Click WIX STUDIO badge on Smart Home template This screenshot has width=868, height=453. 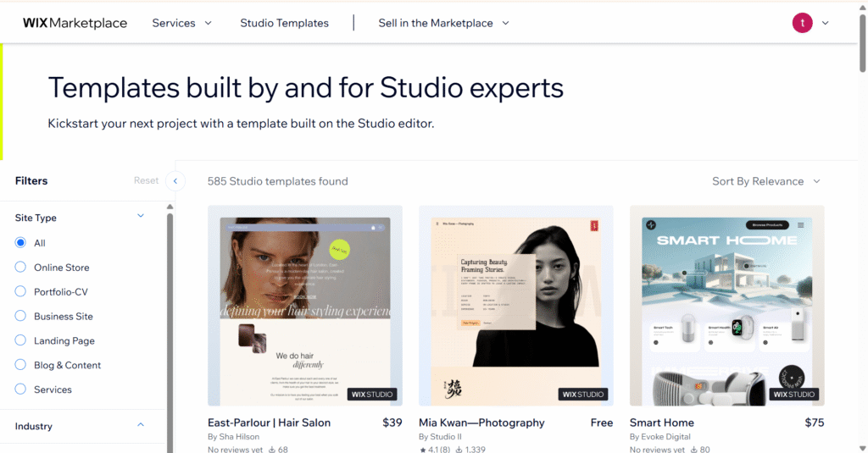795,394
